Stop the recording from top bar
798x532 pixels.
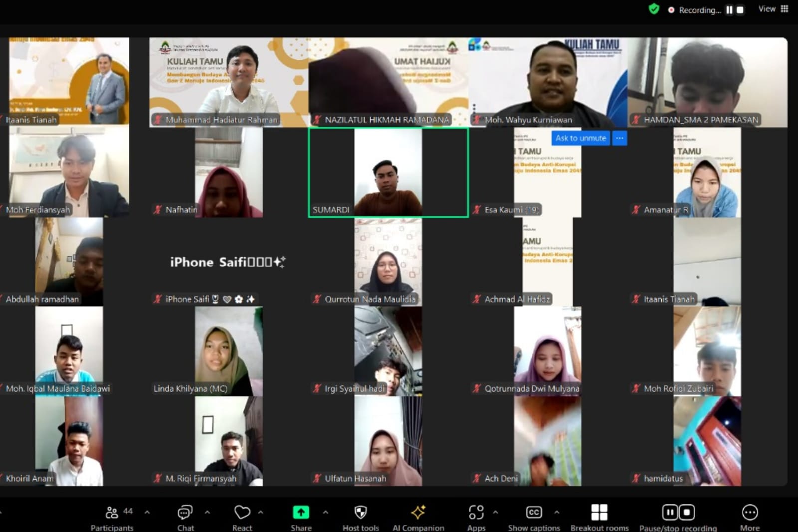[x=740, y=10]
